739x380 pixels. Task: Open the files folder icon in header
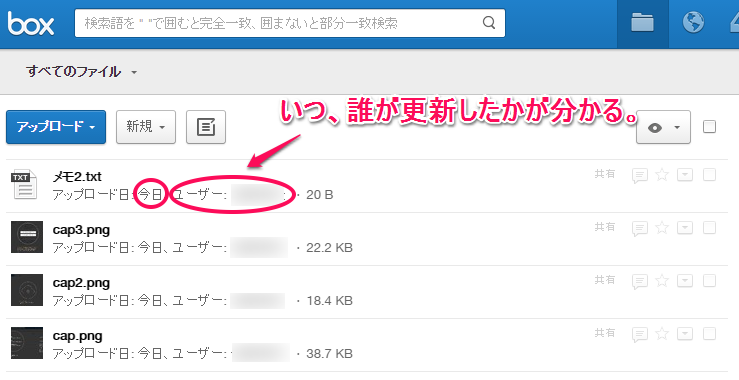(642, 23)
